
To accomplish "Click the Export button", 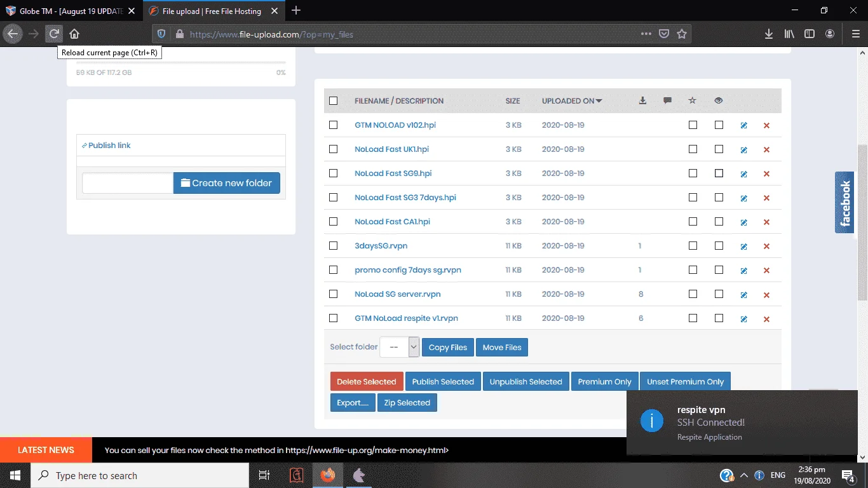I will point(353,403).
